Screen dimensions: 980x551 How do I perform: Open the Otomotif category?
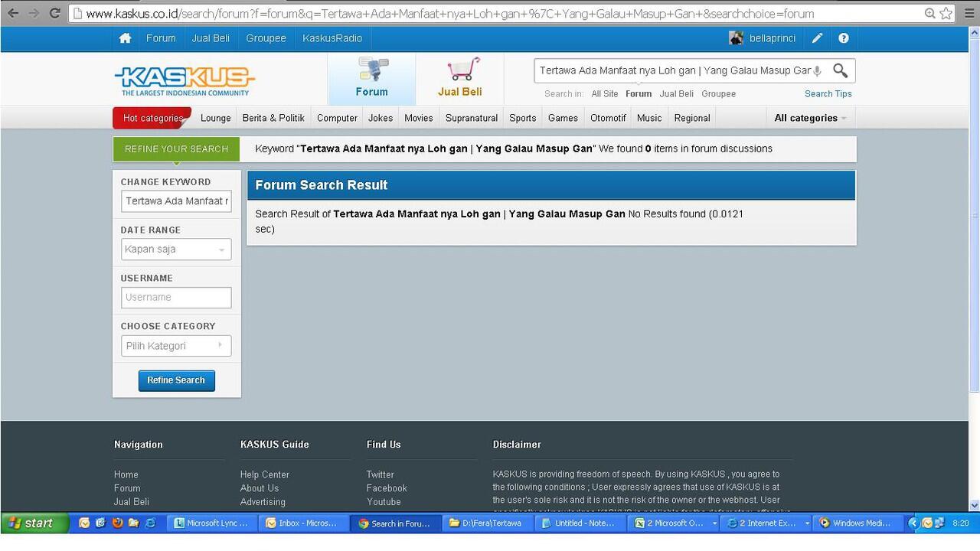(608, 118)
